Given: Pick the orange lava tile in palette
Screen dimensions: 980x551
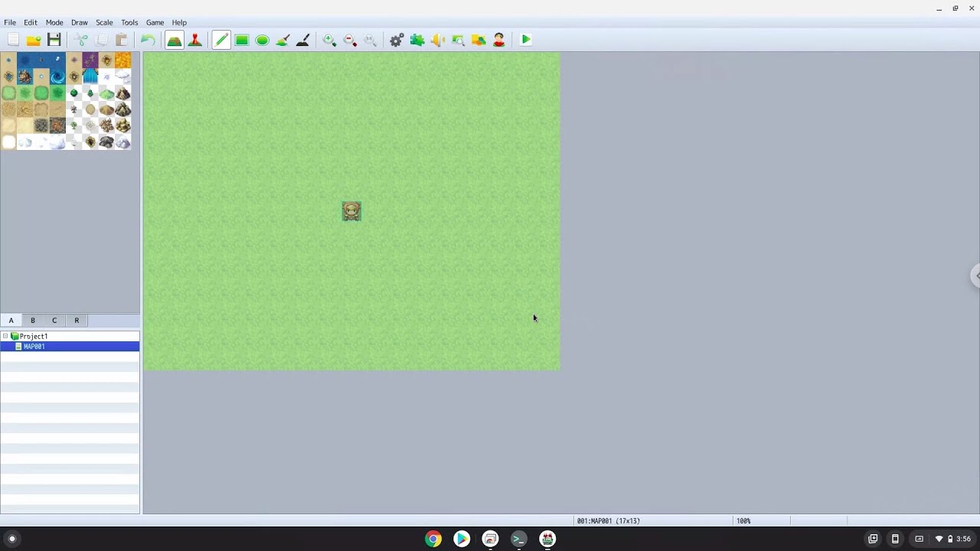Looking at the screenshot, I should (x=122, y=60).
